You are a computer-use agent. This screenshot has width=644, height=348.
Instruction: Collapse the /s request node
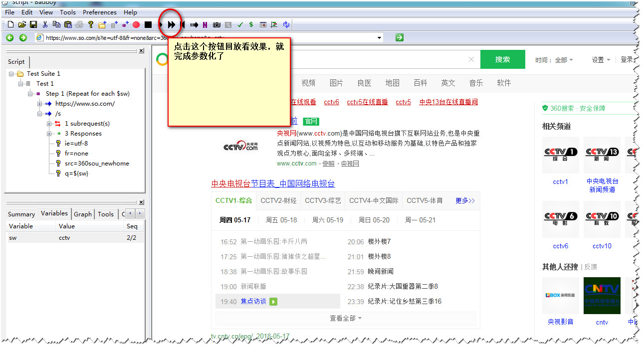40,114
